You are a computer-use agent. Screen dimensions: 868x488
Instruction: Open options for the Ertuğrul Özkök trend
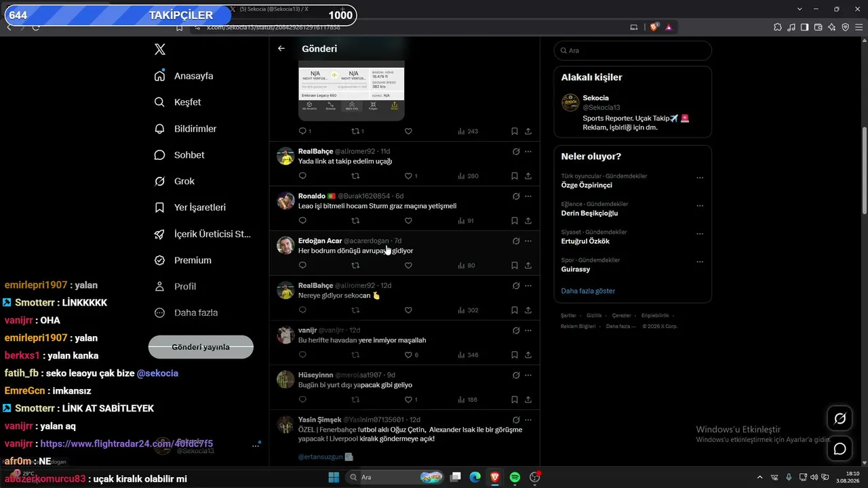700,235
